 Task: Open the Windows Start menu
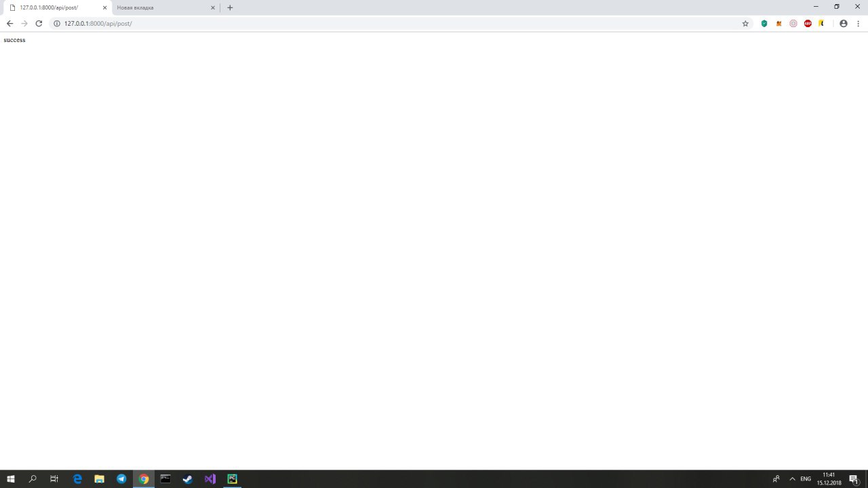[x=11, y=479]
